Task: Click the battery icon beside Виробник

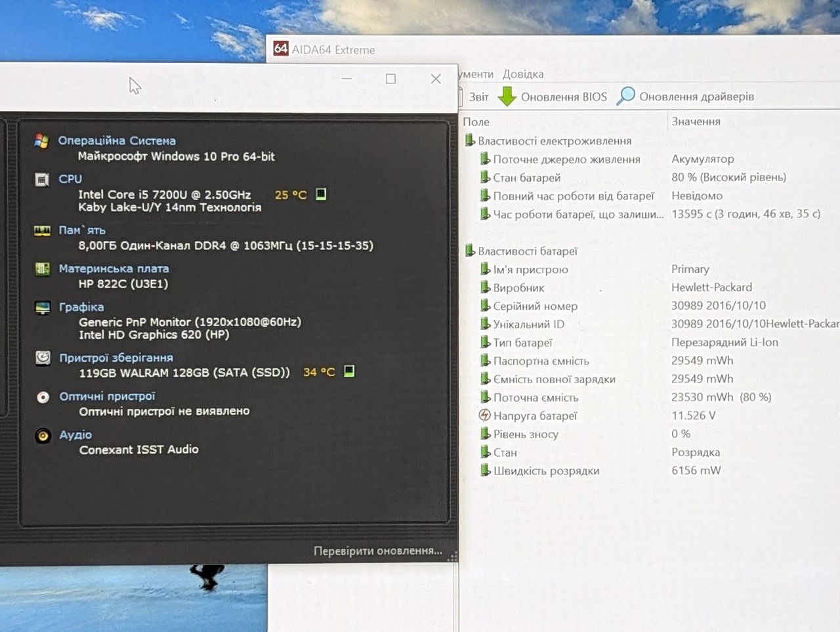Action: point(485,287)
